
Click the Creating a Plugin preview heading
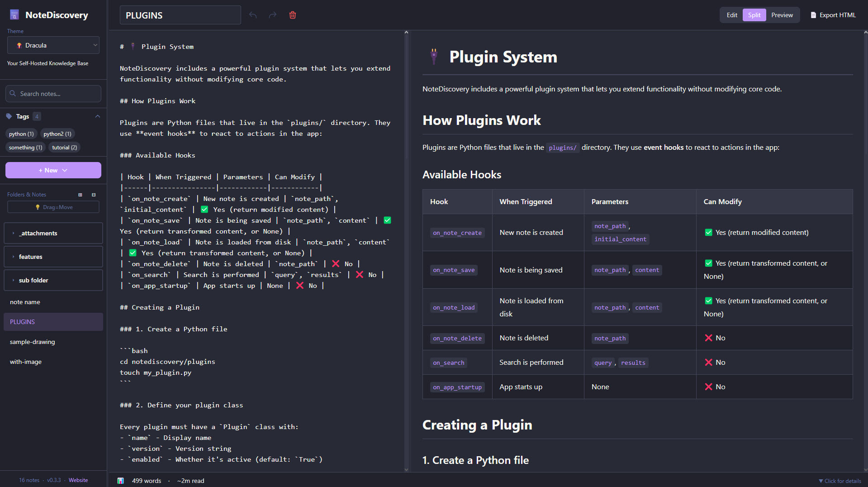point(477,425)
